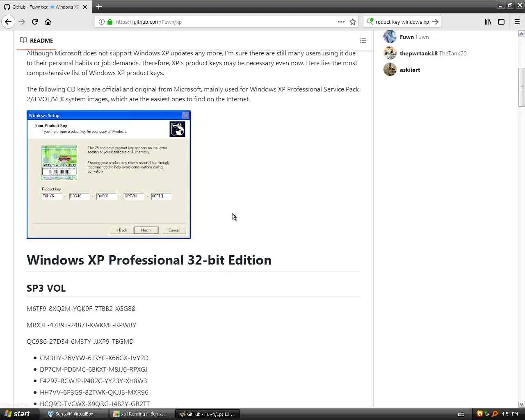Viewport: 525px width, 420px height.
Task: Click the orange swirl tray icon
Action: pyautogui.click(x=479, y=414)
